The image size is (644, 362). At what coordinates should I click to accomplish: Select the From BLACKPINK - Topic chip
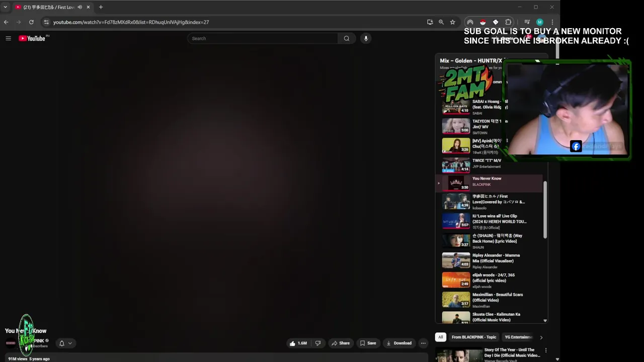[474, 337]
